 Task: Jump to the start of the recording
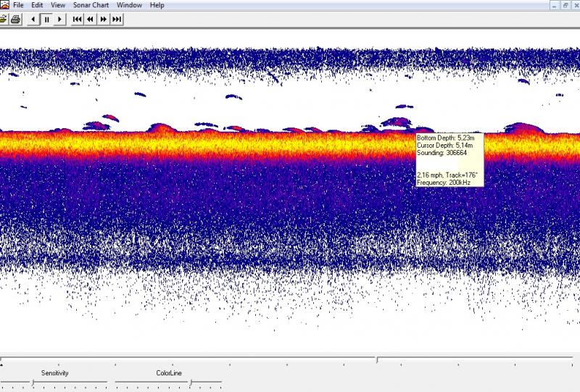tap(77, 20)
